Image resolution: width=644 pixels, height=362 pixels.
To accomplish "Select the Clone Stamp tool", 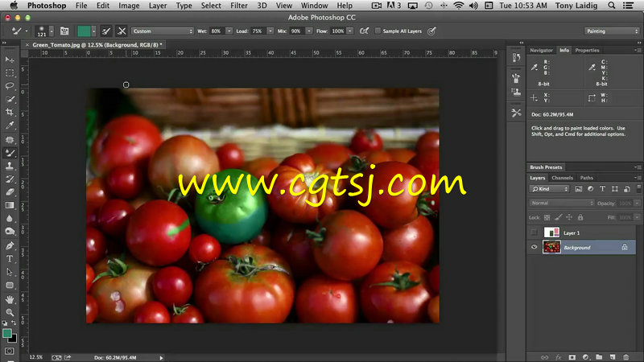I will tap(10, 166).
